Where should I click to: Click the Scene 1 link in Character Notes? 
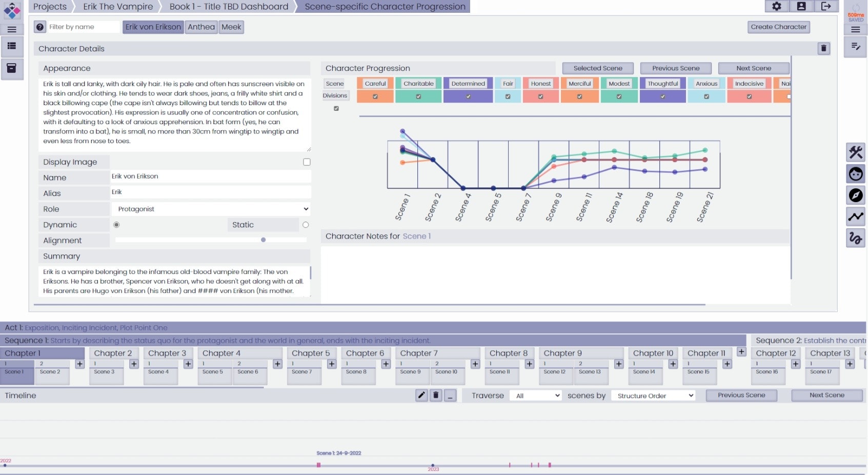click(x=416, y=236)
